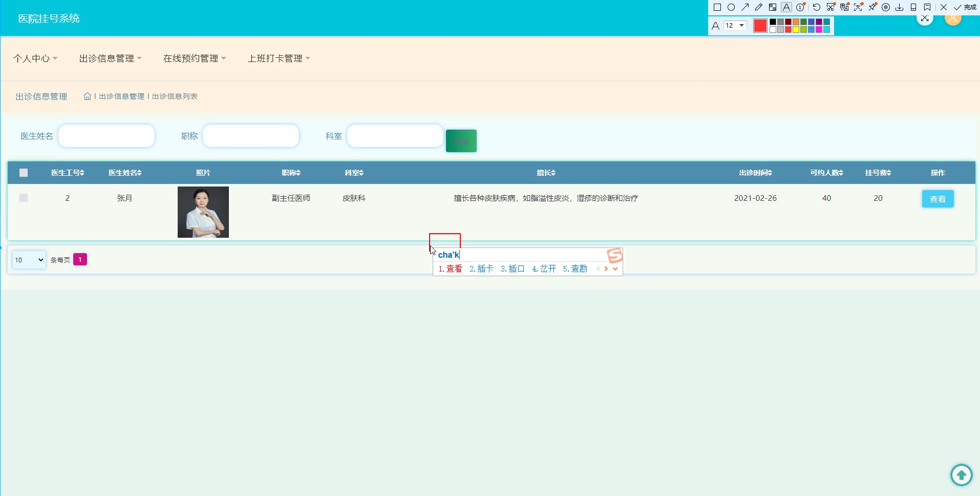This screenshot has width=980, height=496.
Task: Pick the black color swatch
Action: (773, 22)
